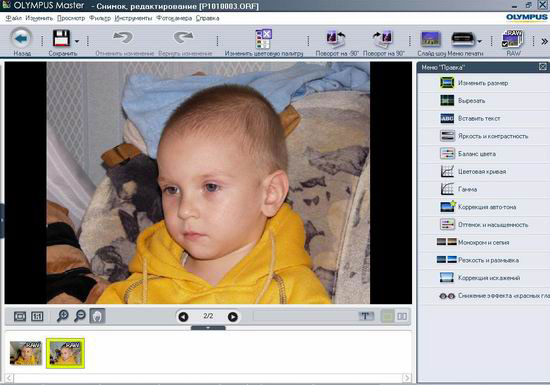The height and width of the screenshot is (385, 550).
Task: Go to previous image arrow
Action: pos(183,317)
